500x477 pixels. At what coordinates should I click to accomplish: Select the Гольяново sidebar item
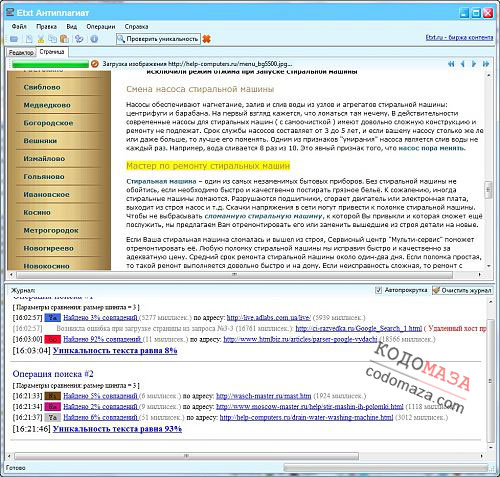point(44,177)
